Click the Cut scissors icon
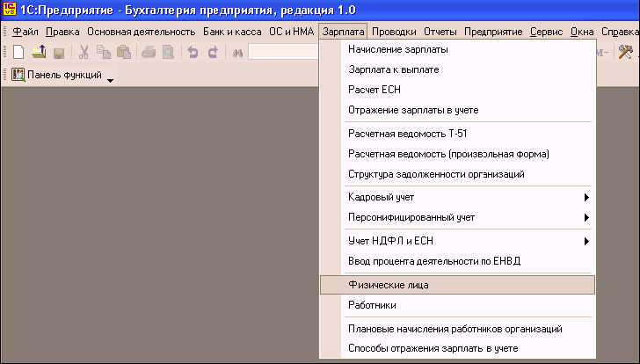 (84, 53)
